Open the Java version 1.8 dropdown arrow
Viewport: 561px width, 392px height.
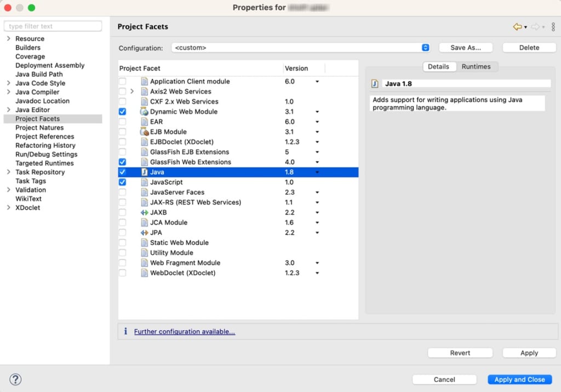(317, 172)
